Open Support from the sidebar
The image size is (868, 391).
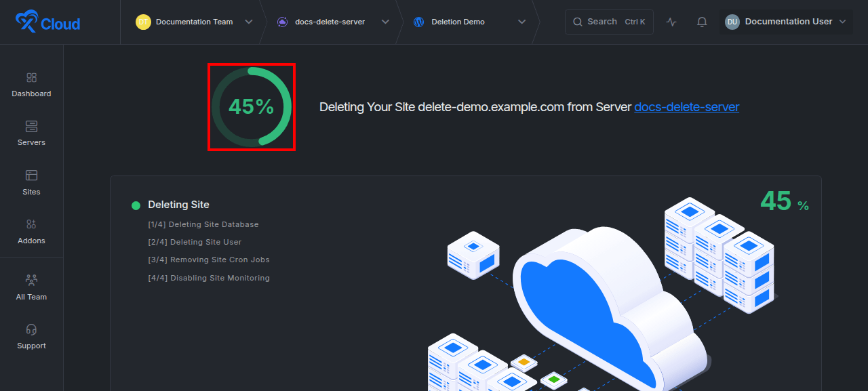click(31, 337)
